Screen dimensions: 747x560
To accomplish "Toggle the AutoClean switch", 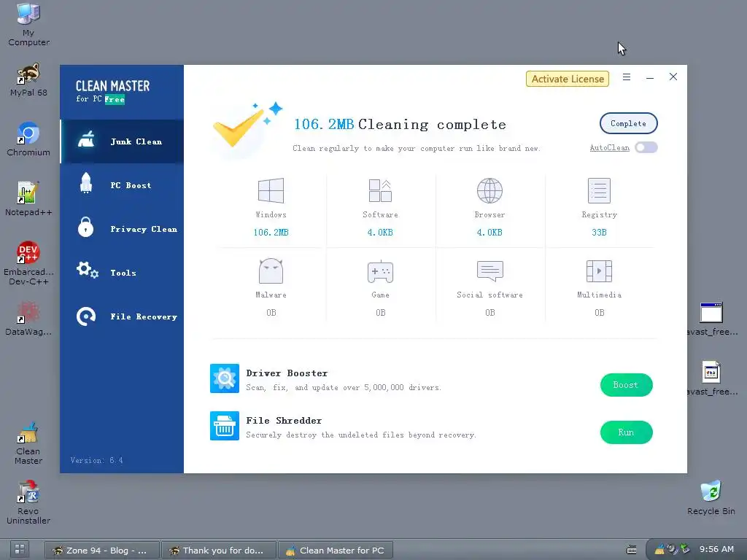I will pos(646,147).
